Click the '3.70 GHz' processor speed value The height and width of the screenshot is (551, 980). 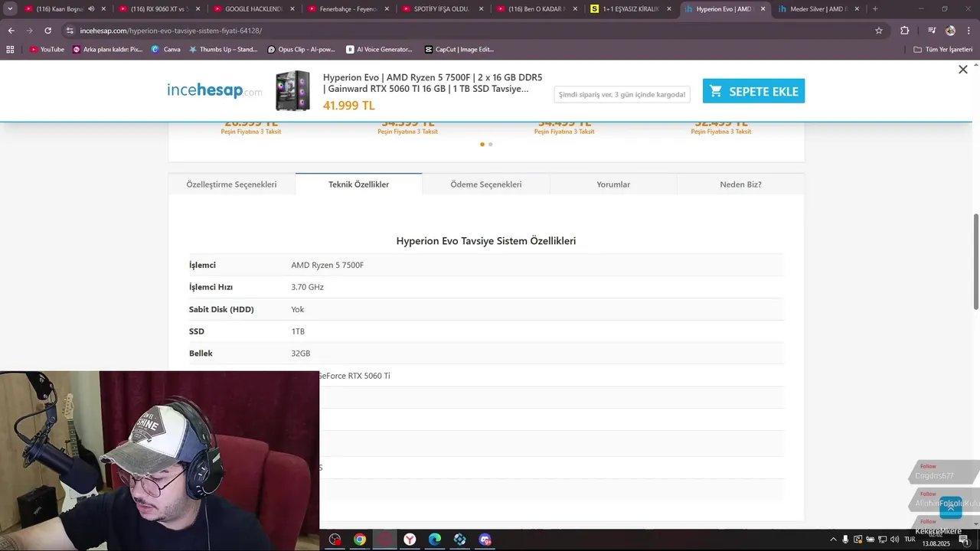pyautogui.click(x=307, y=287)
